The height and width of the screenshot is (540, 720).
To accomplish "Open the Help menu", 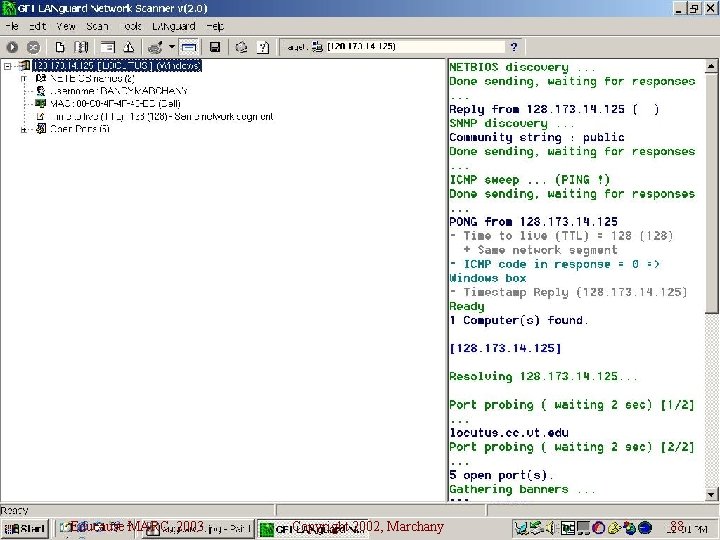I will click(x=215, y=26).
